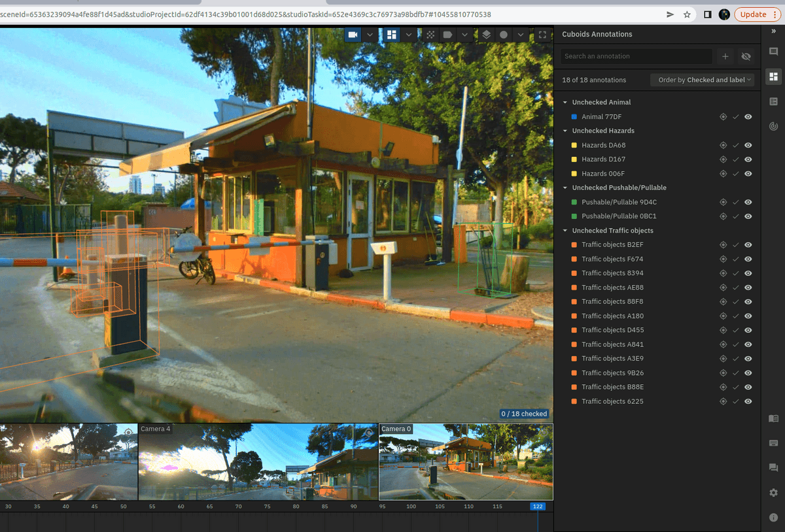Screen dimensions: 785x532
Task: Toggle visibility of Pushable/Pullable 9D4C
Action: click(748, 202)
